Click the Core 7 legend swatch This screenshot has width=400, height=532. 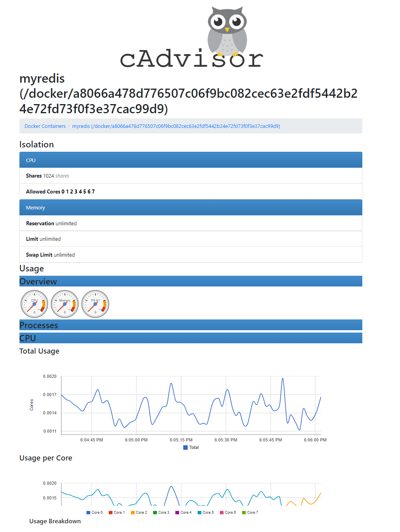pos(244,513)
